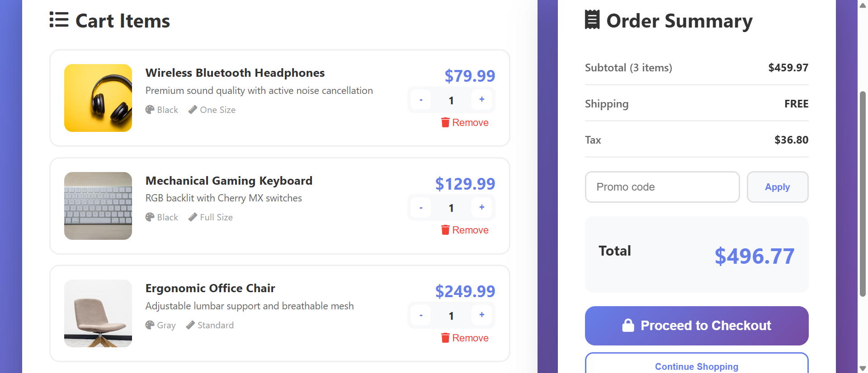The height and width of the screenshot is (373, 868).
Task: Remove the Ergonomic Office Chair from cart
Action: point(465,338)
